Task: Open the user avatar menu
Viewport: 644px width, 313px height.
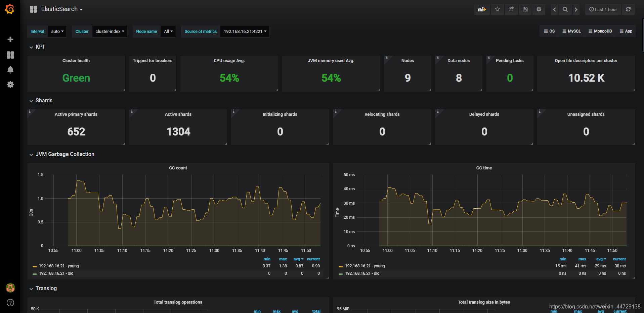Action: (x=10, y=288)
